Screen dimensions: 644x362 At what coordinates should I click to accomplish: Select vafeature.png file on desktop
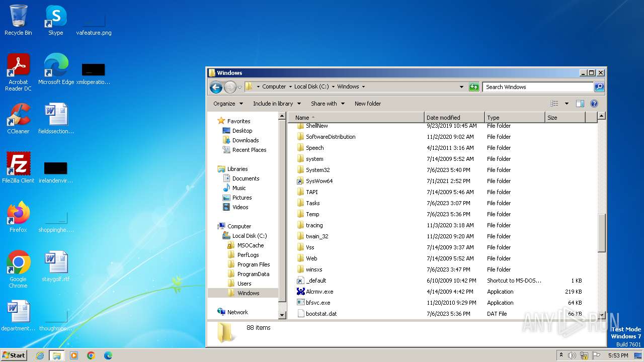[x=94, y=23]
